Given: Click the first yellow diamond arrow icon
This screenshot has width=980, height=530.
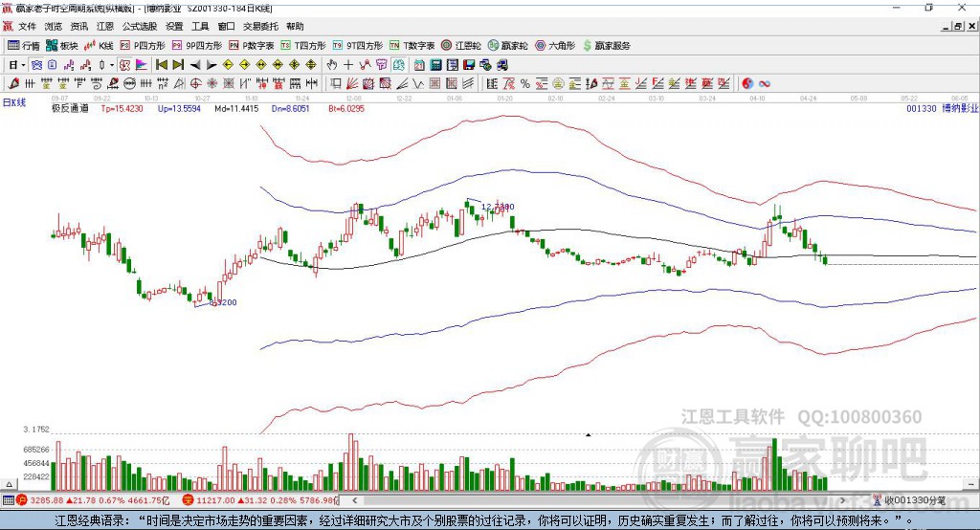Looking at the screenshot, I should [x=228, y=65].
